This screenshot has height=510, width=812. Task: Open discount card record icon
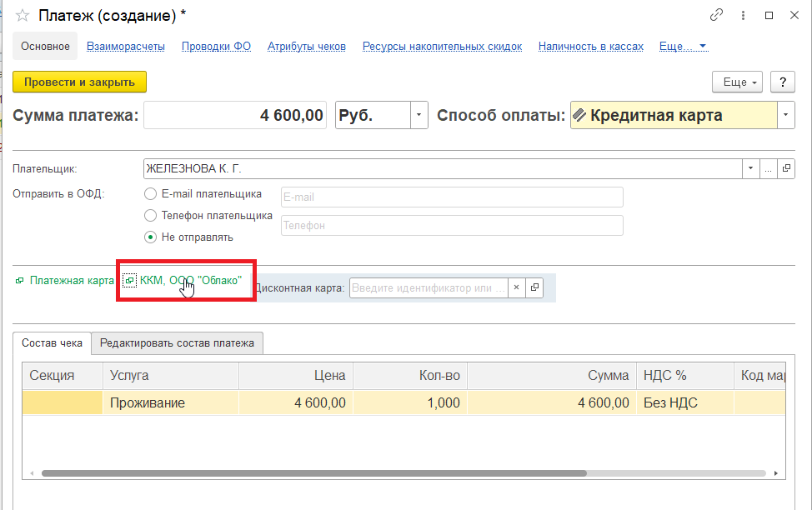click(534, 287)
